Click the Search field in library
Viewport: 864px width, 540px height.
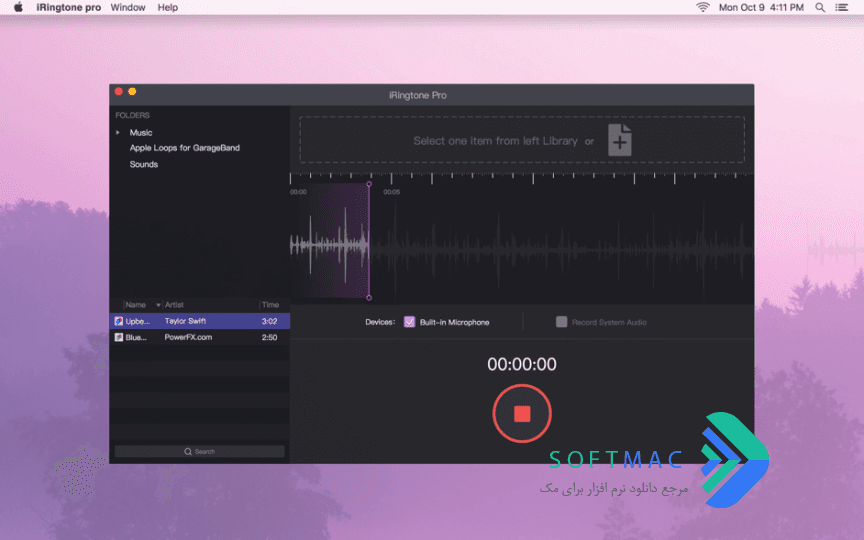(199, 451)
